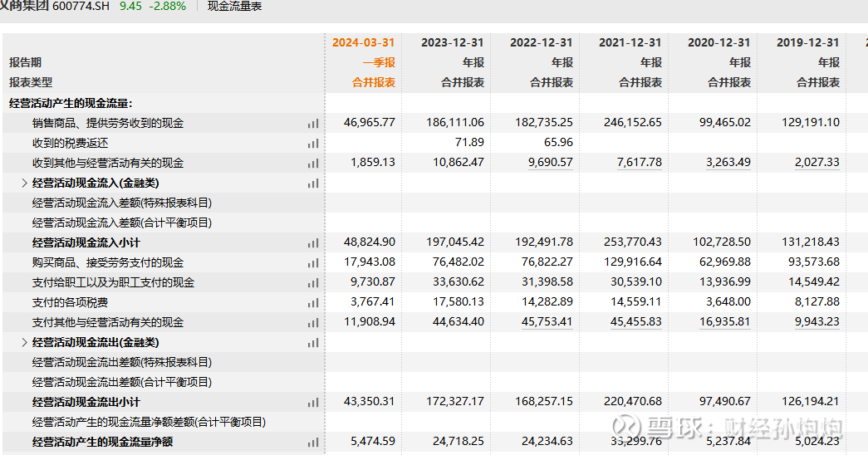Image resolution: width=868 pixels, height=455 pixels.
Task: Click chart icon for 支付给职工以及为职工支付的现金
Action: tap(312, 282)
